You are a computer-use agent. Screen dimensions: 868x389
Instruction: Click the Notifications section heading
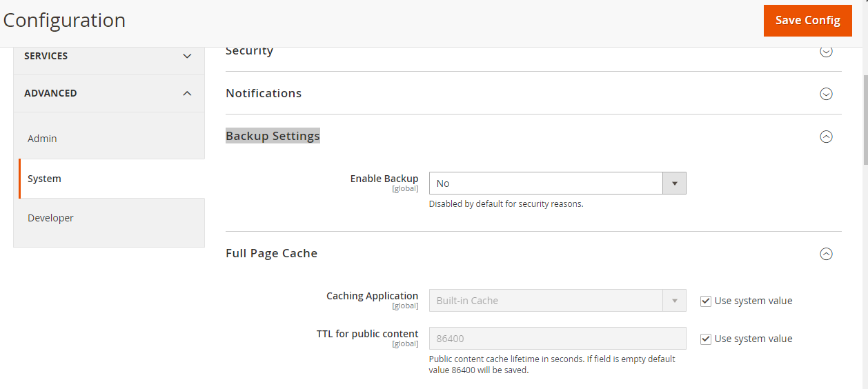pyautogui.click(x=264, y=93)
